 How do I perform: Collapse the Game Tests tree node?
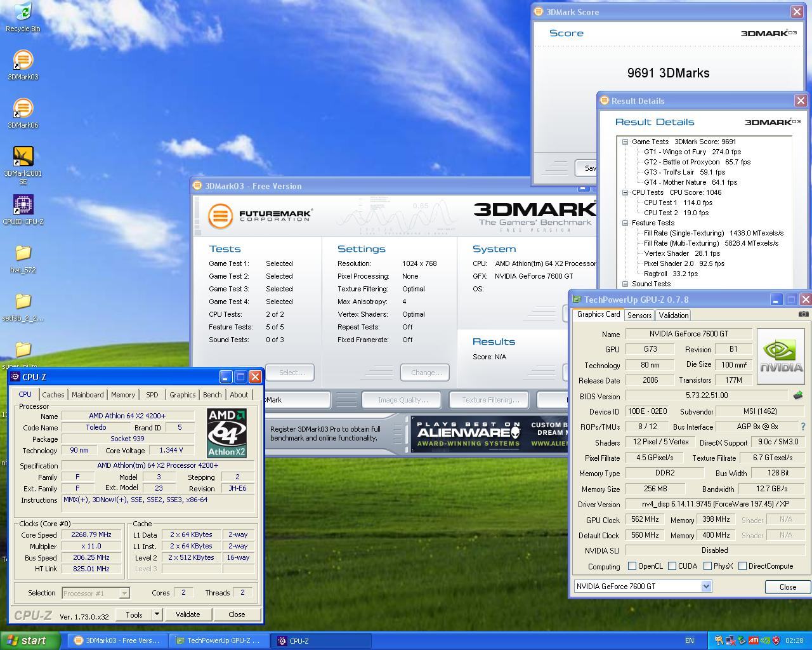coord(625,142)
